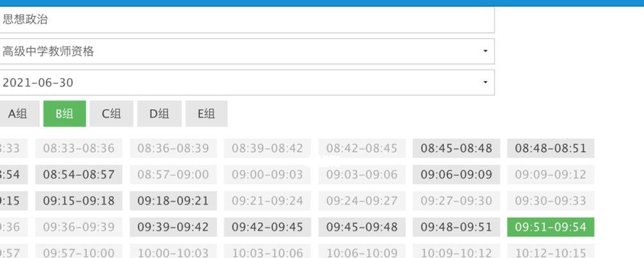The width and height of the screenshot is (644, 258).
Task: Expand the 2021-06-30 date dropdown
Action: click(247, 83)
